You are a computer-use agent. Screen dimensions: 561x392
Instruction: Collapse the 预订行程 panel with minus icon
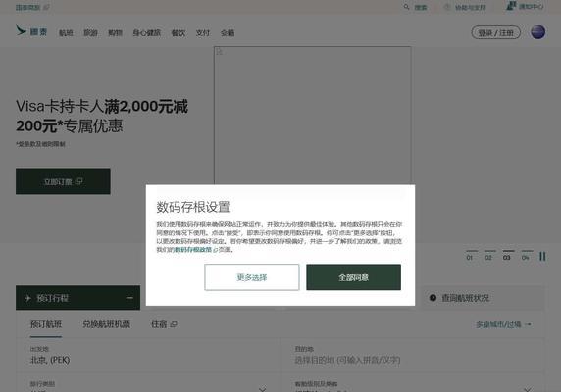[129, 298]
